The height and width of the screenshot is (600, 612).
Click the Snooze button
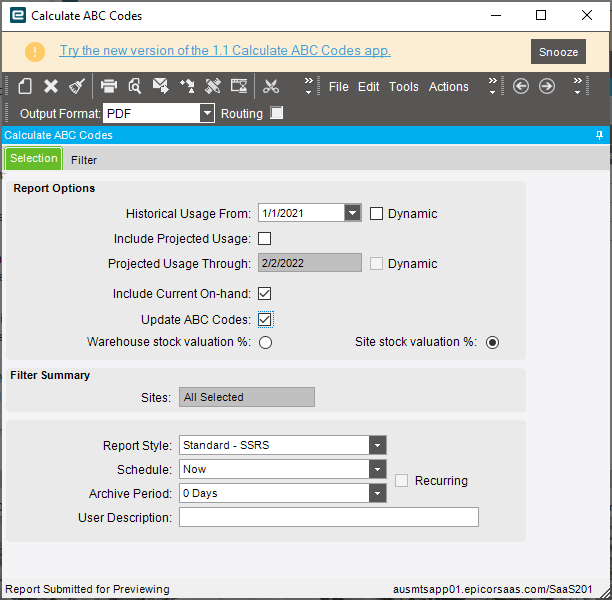[558, 52]
